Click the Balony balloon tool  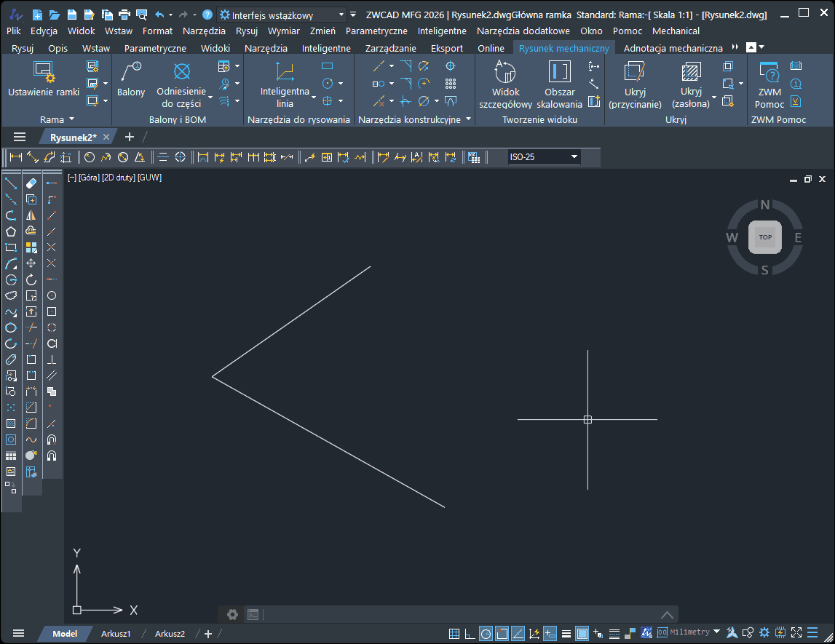click(x=131, y=79)
